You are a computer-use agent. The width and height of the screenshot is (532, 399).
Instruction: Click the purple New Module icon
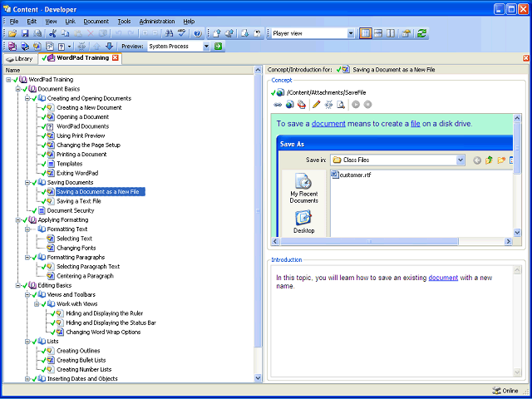click(x=12, y=47)
